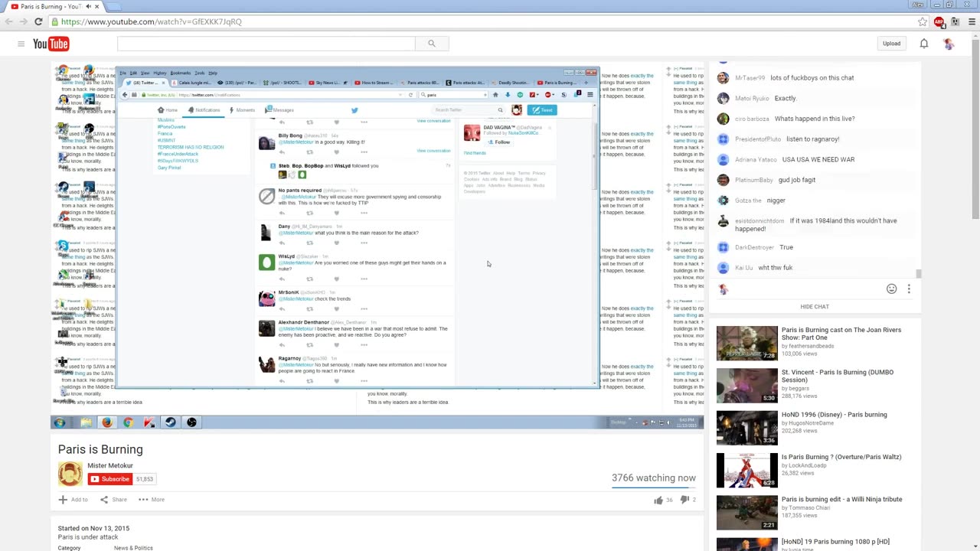Click Adriana Yataco's chat avatar
This screenshot has height=551, width=980.
coord(723,160)
